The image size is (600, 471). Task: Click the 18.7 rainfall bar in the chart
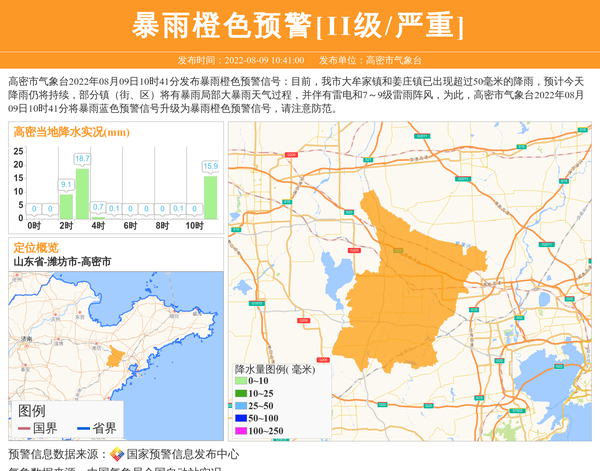pos(82,194)
